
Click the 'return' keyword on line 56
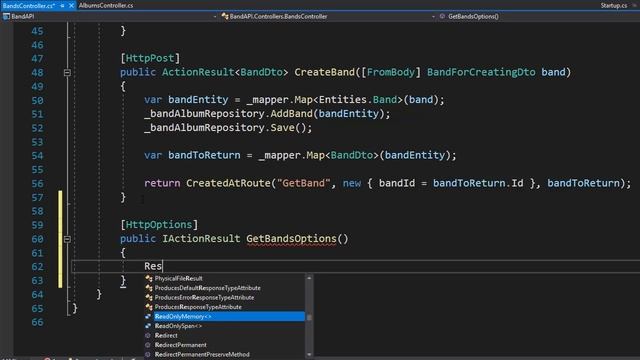coord(162,183)
